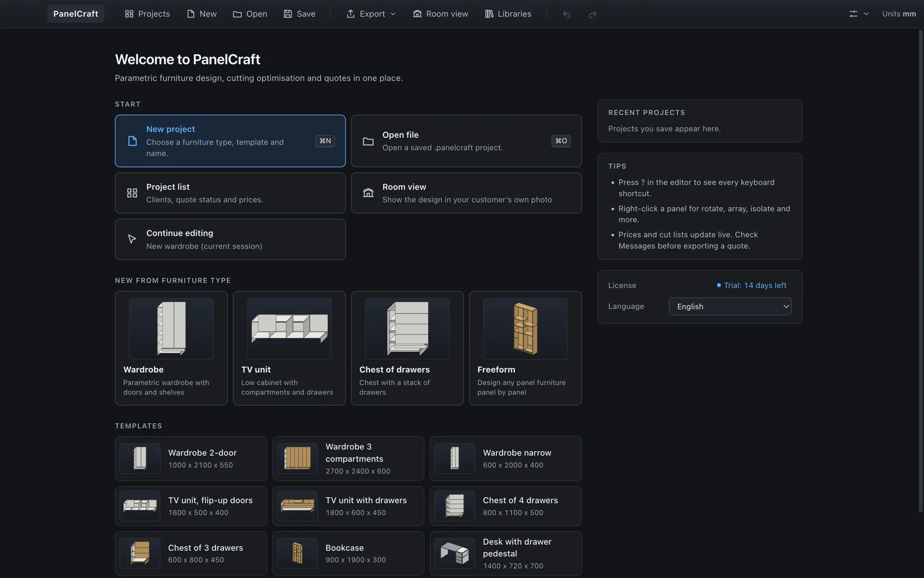Screen dimensions: 924x578
Task: Click the redo arrow icon
Action: pos(592,14)
